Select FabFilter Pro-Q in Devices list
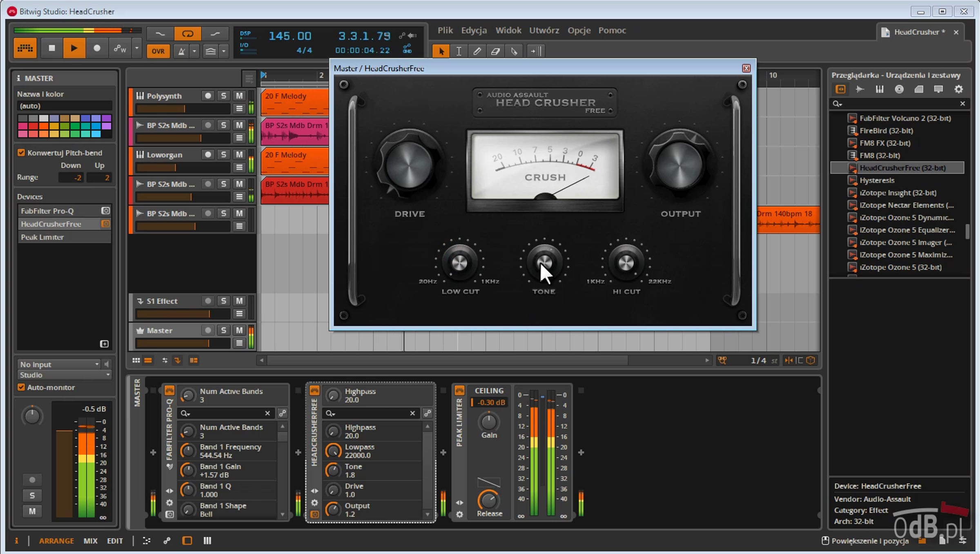 pos(59,211)
